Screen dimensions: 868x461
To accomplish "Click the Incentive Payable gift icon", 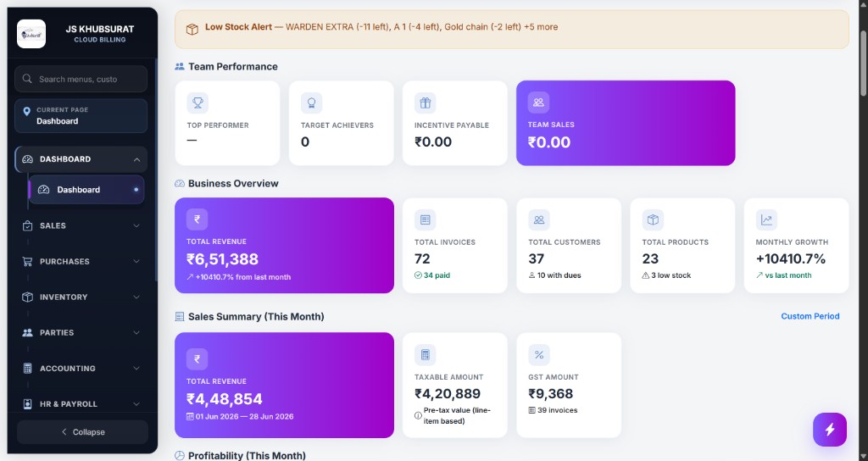I will [x=426, y=103].
